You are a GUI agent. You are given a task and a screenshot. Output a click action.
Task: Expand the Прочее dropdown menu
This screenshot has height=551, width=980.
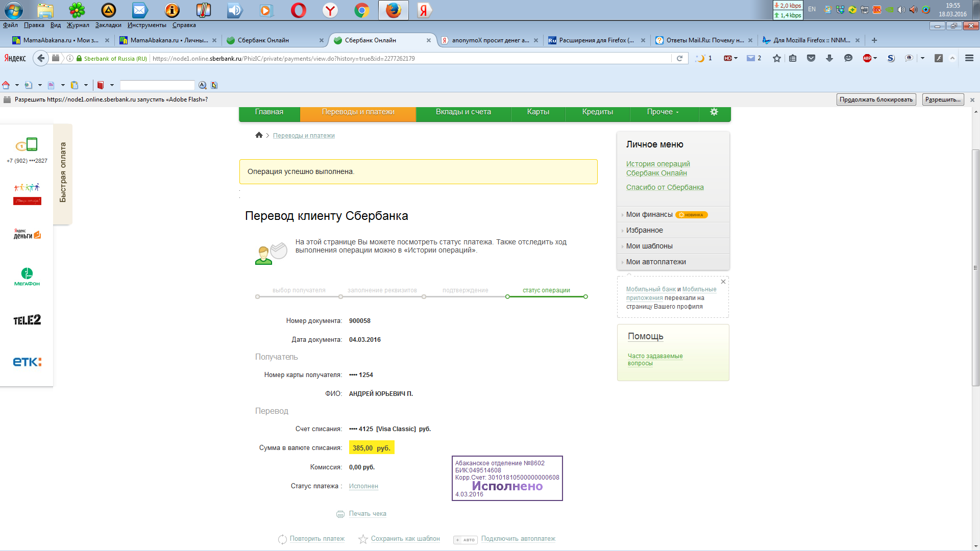click(663, 112)
